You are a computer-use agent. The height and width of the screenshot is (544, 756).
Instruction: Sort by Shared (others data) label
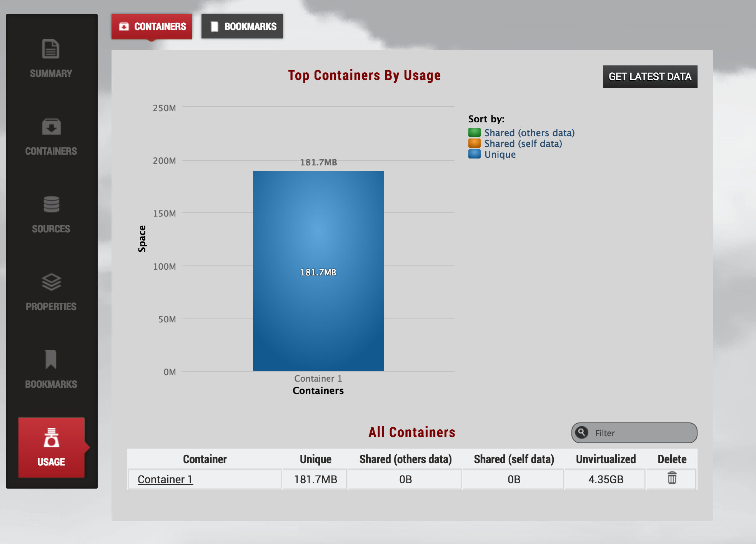pyautogui.click(x=529, y=133)
